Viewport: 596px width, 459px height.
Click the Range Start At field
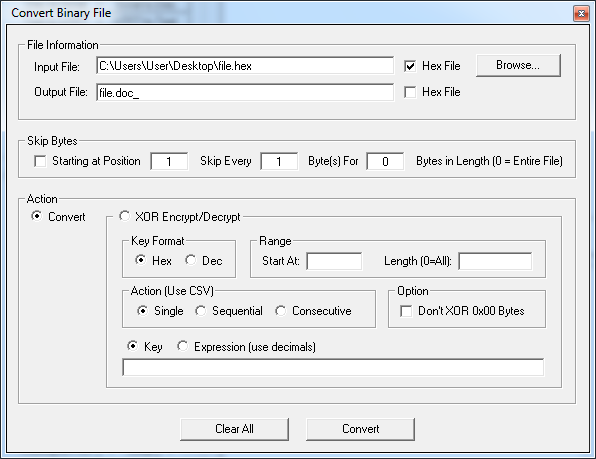tap(334, 261)
